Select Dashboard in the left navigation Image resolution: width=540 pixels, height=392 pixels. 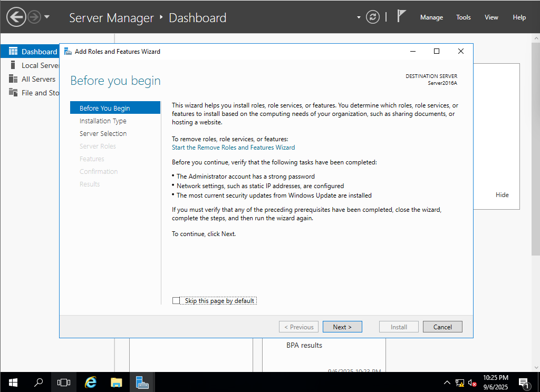click(x=30, y=52)
